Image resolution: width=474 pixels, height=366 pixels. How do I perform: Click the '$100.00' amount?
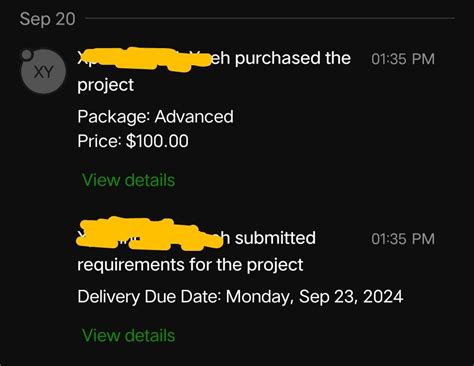157,141
